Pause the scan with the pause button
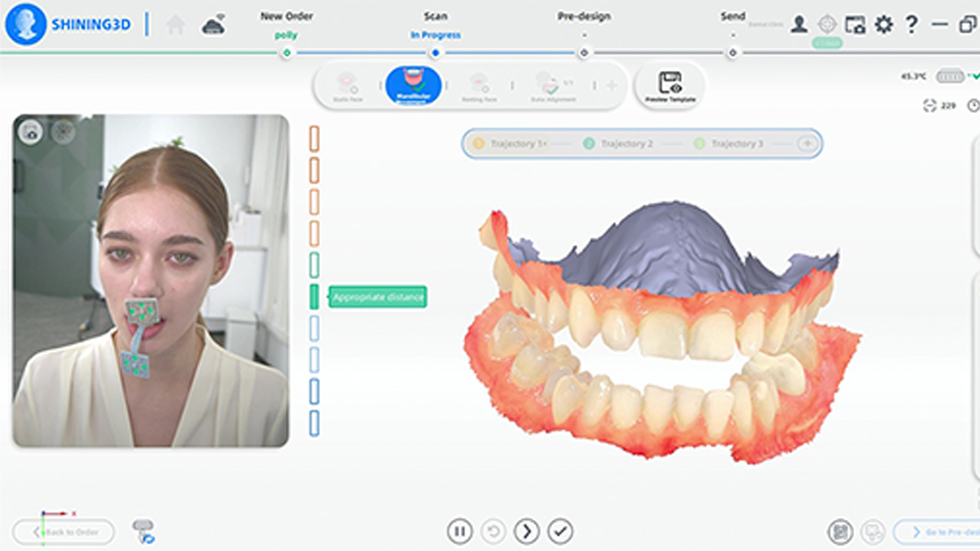 coord(460,531)
